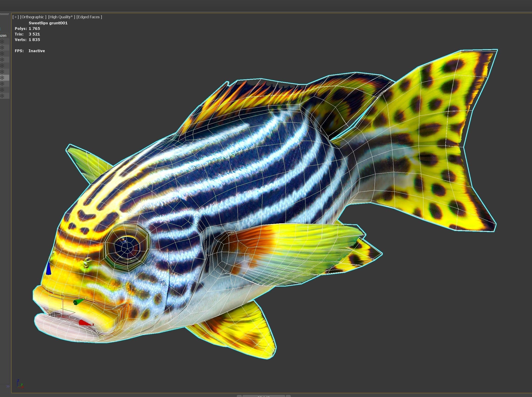
Task: Click the 'Polys: 1 765' statistic
Action: click(x=27, y=29)
